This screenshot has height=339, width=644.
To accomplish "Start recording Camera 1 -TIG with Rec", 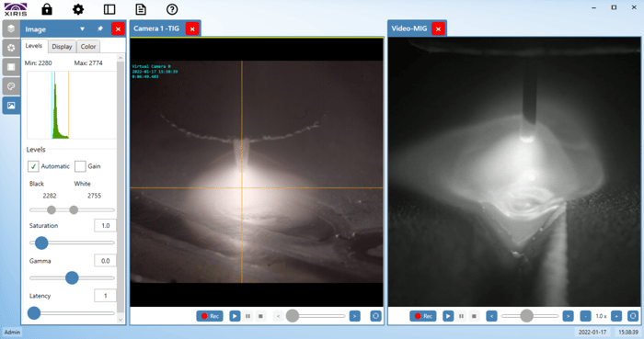I will [x=210, y=316].
